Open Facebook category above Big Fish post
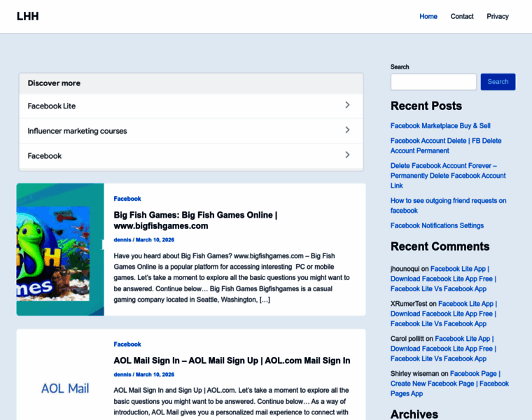The width and height of the screenshot is (532, 420). [x=127, y=199]
